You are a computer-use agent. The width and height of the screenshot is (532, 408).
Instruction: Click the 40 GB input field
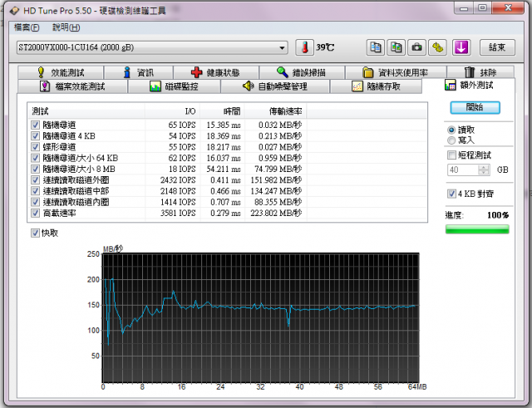(464, 170)
